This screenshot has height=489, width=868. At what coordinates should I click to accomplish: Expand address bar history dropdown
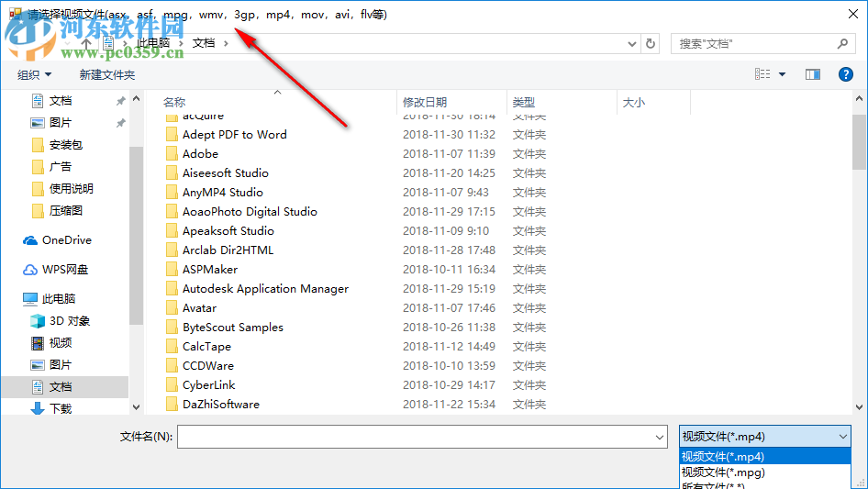pyautogui.click(x=631, y=44)
